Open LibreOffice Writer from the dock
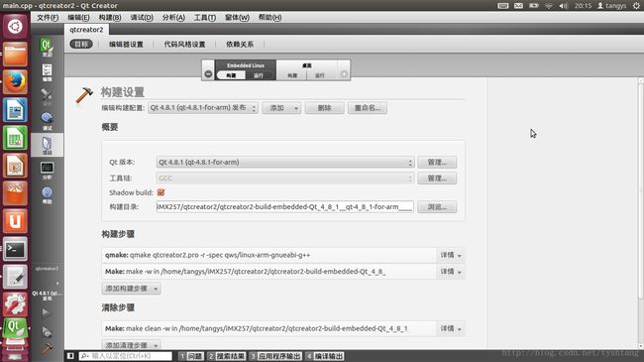Image resolution: width=644 pixels, height=362 pixels. click(x=15, y=110)
